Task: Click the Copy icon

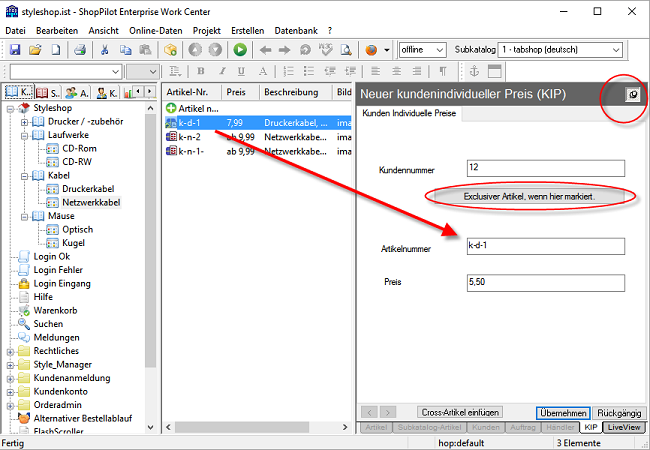Action: click(x=125, y=50)
